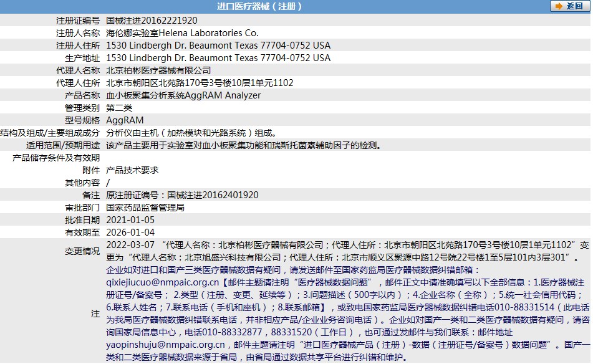The height and width of the screenshot is (364, 593).
Task: Select attachment value 产品技术要求
Action: [132, 170]
